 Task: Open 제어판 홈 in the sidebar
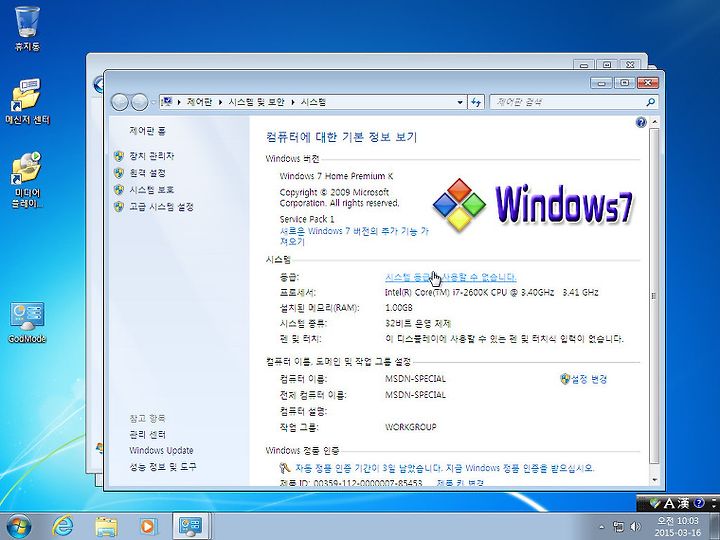pyautogui.click(x=147, y=131)
